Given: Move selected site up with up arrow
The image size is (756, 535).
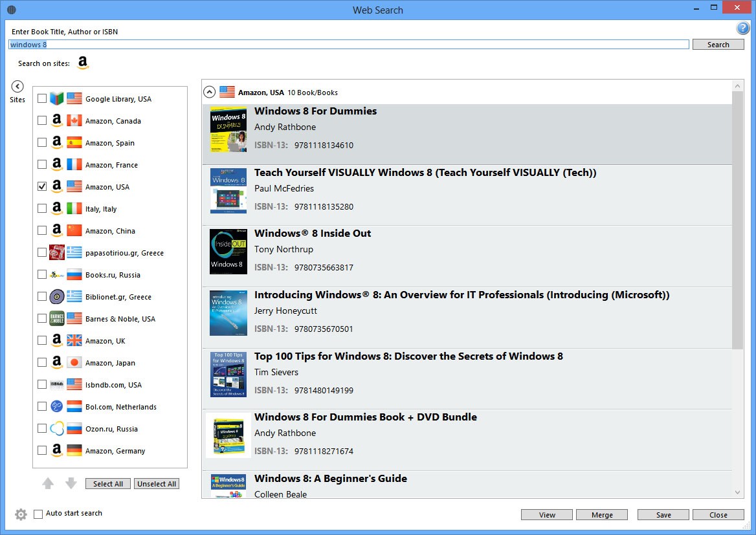Looking at the screenshot, I should pyautogui.click(x=49, y=483).
